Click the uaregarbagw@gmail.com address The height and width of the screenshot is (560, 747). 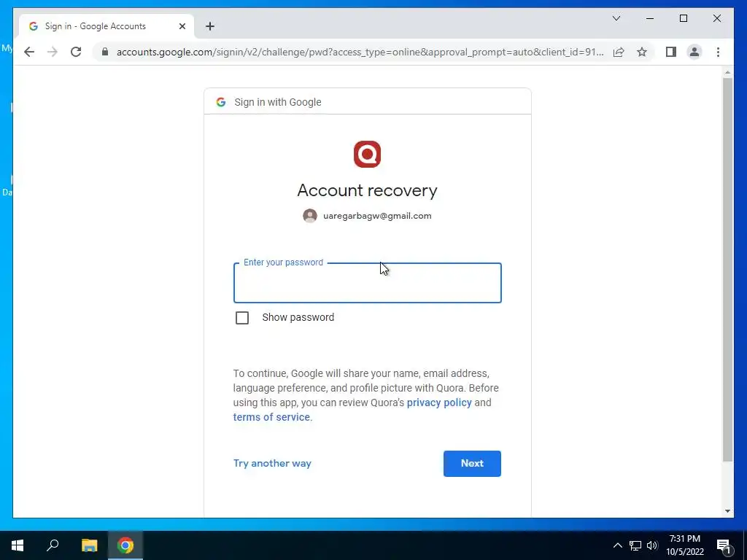click(377, 216)
